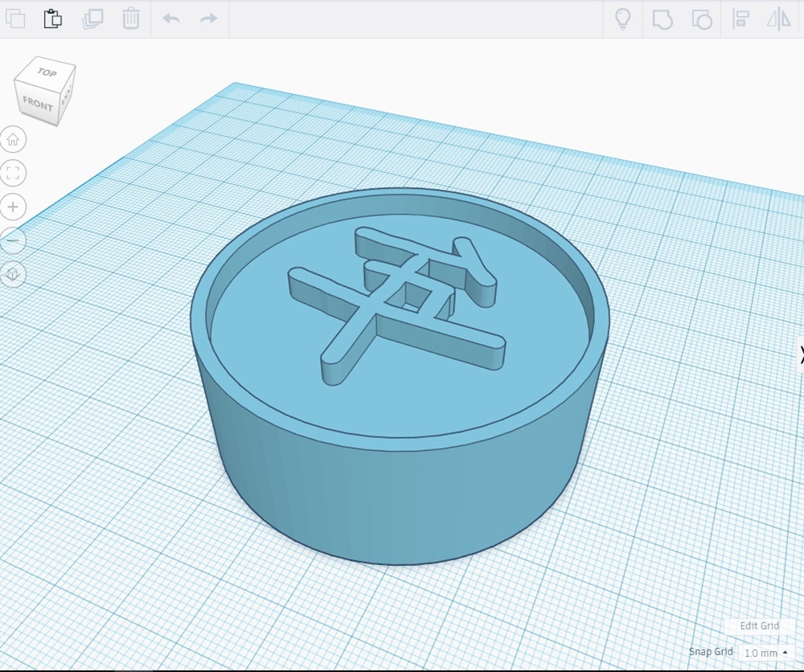Zoom out with the minus button
The image size is (804, 672).
(x=13, y=240)
